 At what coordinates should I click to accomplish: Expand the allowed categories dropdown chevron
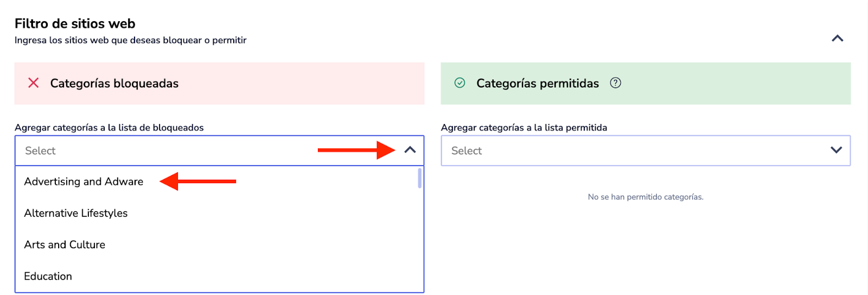[x=836, y=150]
